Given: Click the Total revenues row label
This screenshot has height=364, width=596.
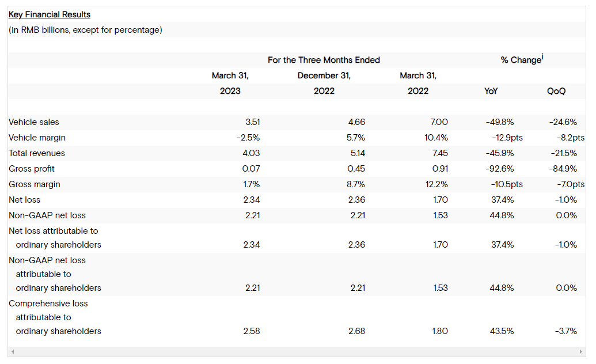Looking at the screenshot, I should click(x=36, y=153).
